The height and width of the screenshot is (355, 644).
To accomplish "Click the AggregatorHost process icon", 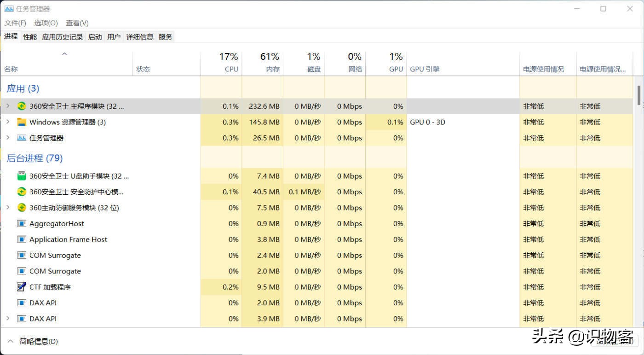I will pyautogui.click(x=21, y=224).
